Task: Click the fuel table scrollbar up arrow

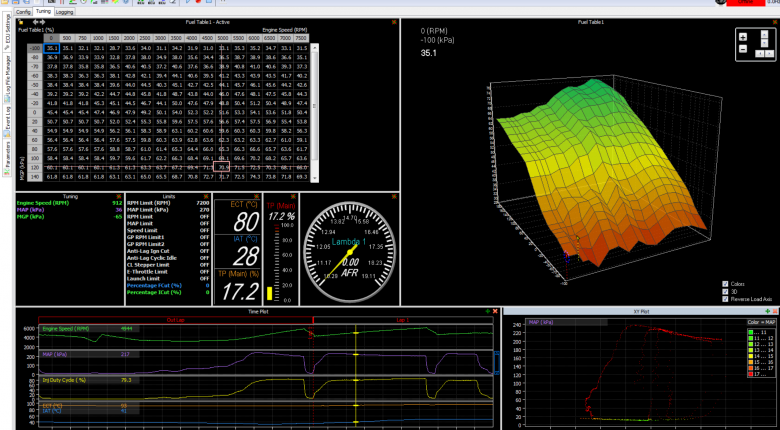Action: click(x=314, y=46)
